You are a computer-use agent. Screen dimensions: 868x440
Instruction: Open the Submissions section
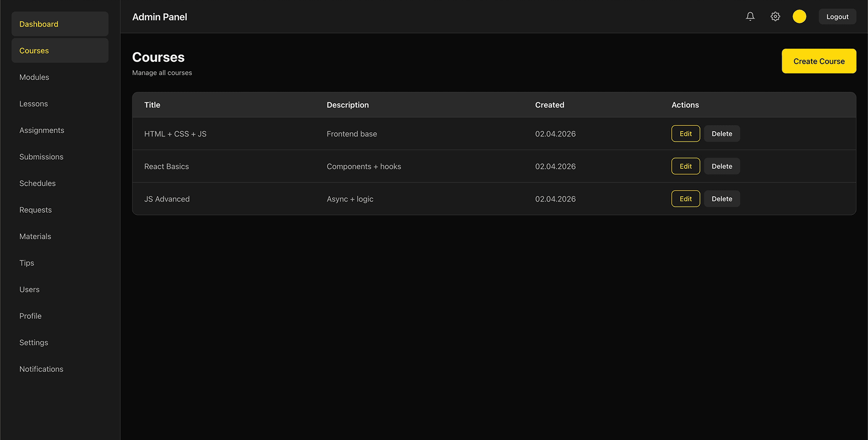[x=41, y=156]
